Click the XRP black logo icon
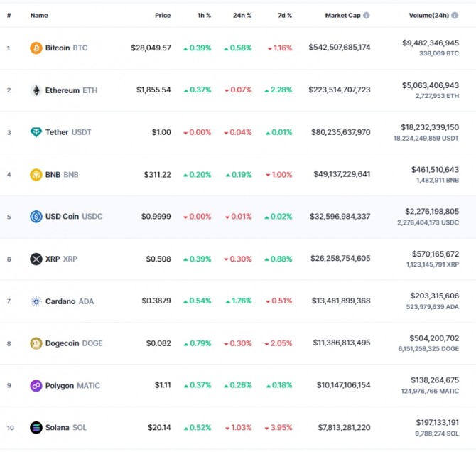Screen dimensions: 476x452 click(x=36, y=259)
